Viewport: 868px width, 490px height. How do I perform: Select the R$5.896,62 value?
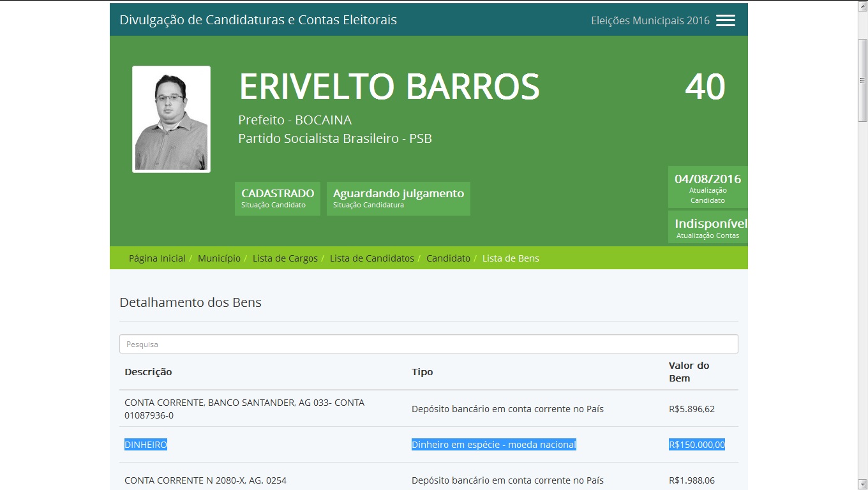tap(692, 409)
